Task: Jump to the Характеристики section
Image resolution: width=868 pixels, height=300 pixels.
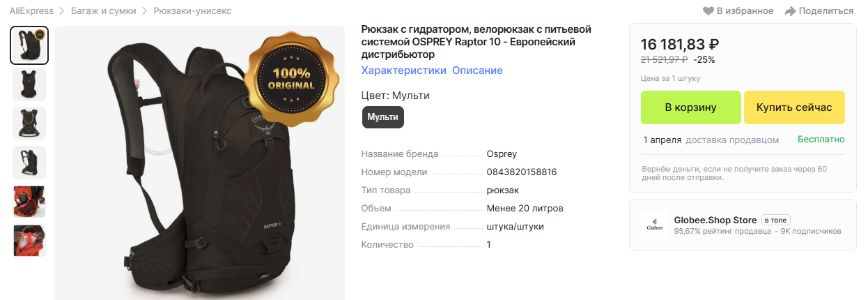Action: point(403,70)
